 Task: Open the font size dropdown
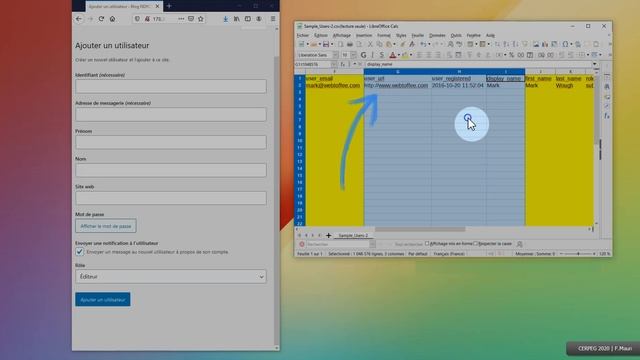click(x=353, y=55)
